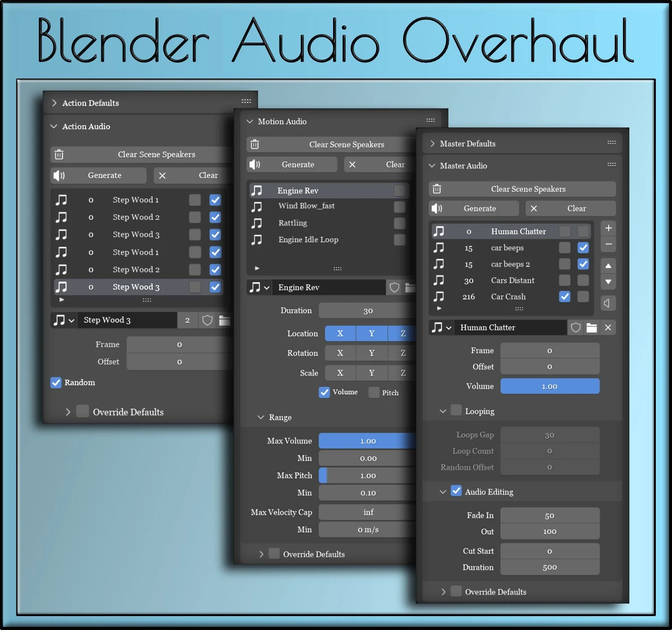Collapse the Motion Audio panel
This screenshot has height=630, width=672.
click(x=250, y=121)
